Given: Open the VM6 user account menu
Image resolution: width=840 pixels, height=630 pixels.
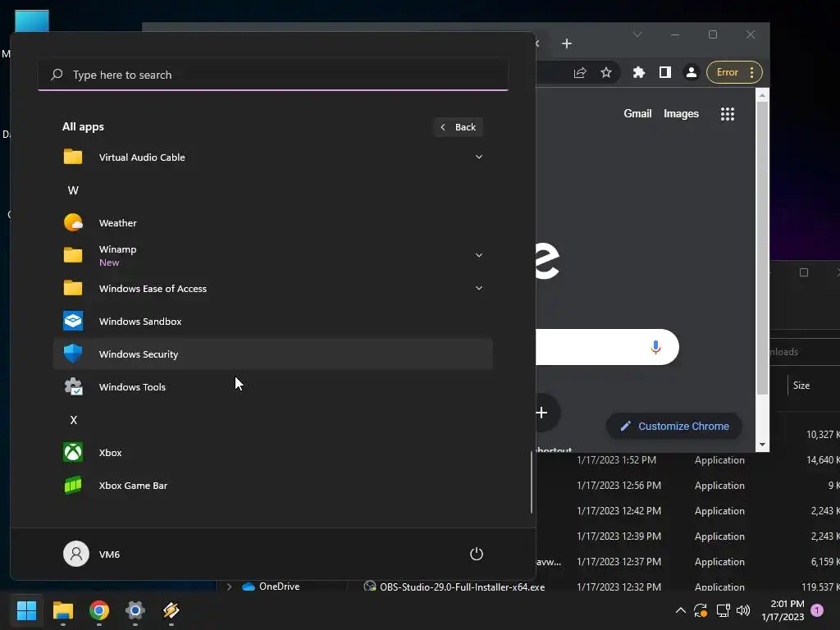Looking at the screenshot, I should pyautogui.click(x=92, y=554).
